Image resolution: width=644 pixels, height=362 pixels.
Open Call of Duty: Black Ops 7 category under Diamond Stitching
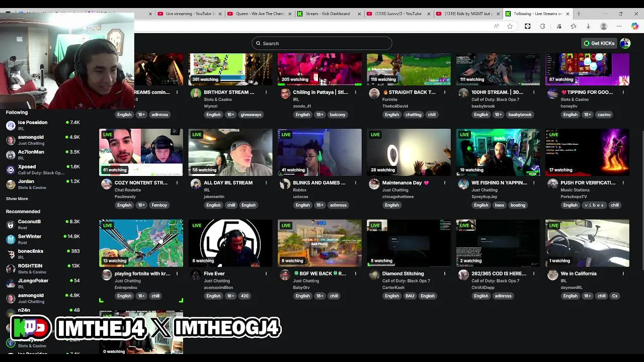tap(406, 281)
